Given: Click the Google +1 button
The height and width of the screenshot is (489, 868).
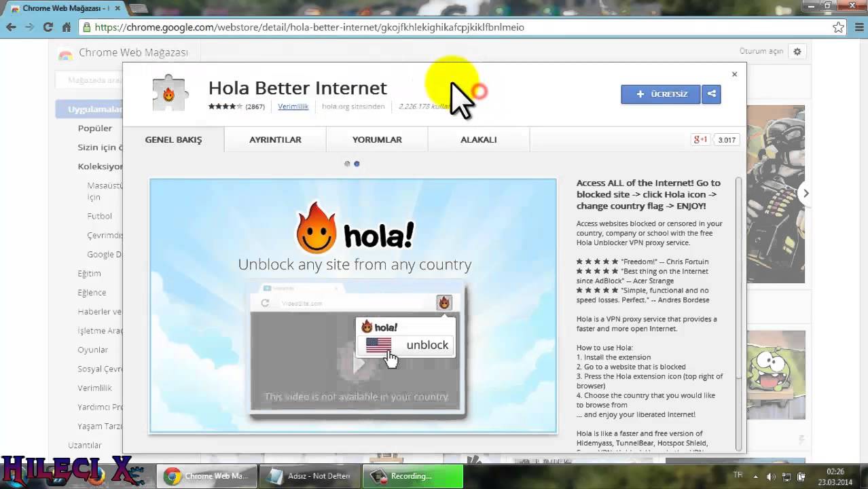Looking at the screenshot, I should click(700, 139).
